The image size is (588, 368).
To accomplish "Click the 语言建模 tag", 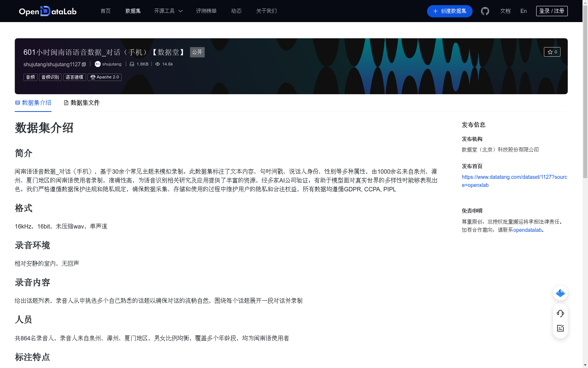I will coord(75,77).
